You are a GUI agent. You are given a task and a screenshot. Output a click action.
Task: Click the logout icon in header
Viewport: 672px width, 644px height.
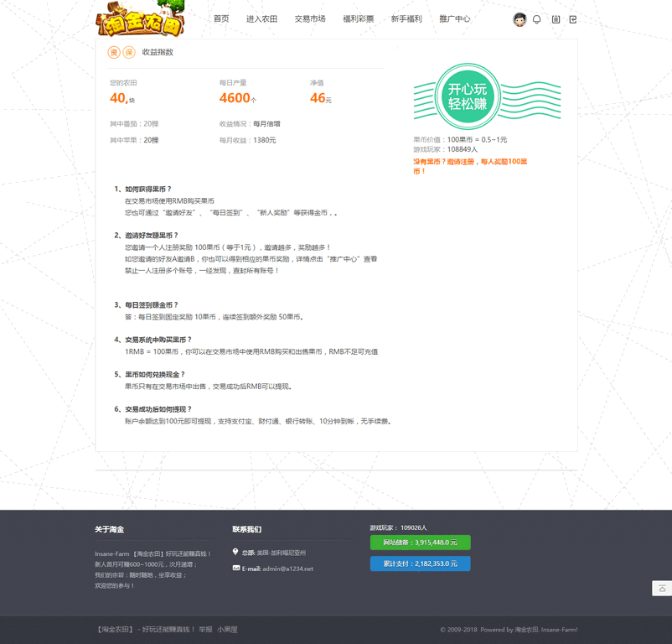573,19
